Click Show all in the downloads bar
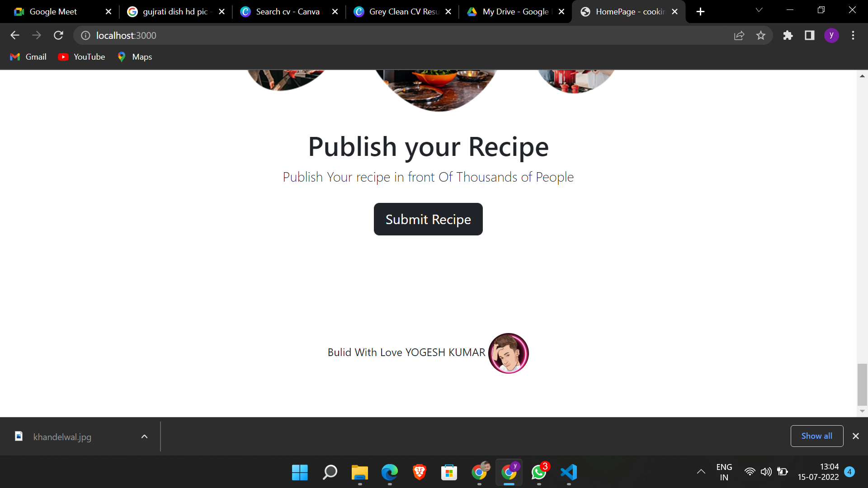The image size is (868, 488). (x=816, y=436)
